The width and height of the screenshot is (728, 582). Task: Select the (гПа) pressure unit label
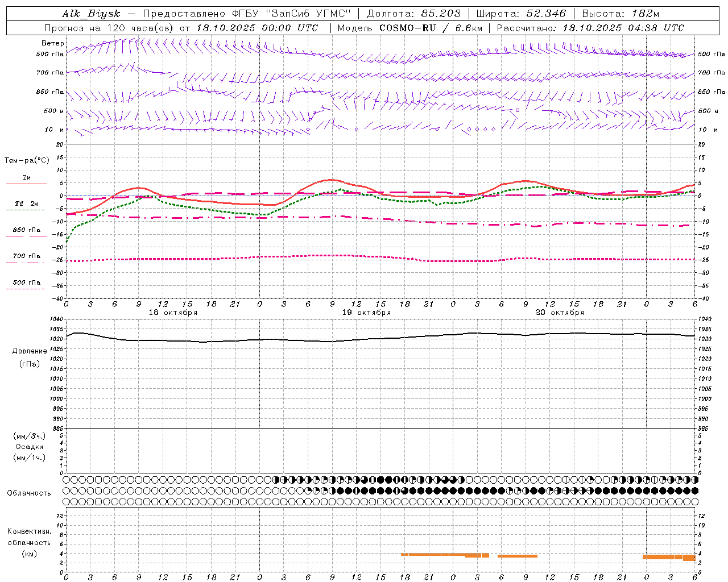(30, 364)
